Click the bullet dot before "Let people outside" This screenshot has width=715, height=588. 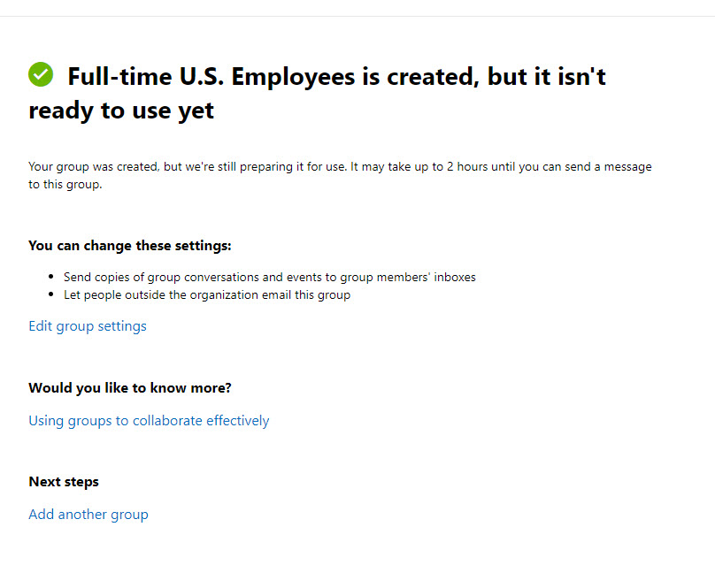(x=54, y=295)
